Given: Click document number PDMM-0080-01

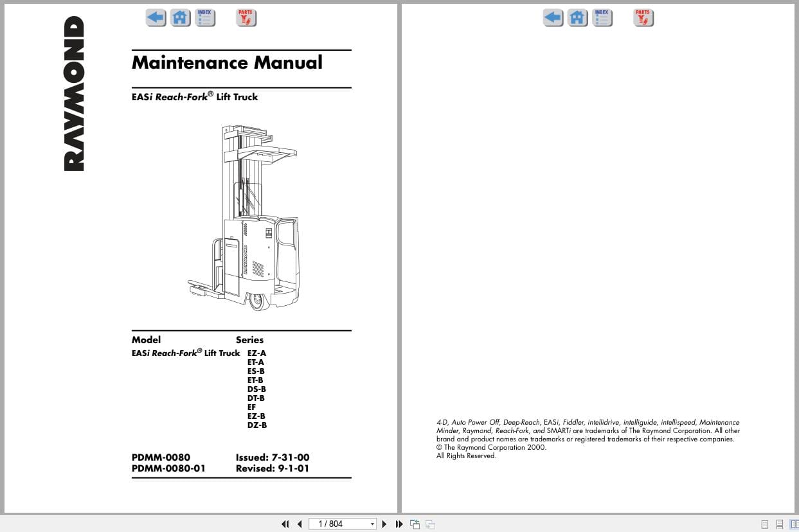Looking at the screenshot, I should 168,468.
